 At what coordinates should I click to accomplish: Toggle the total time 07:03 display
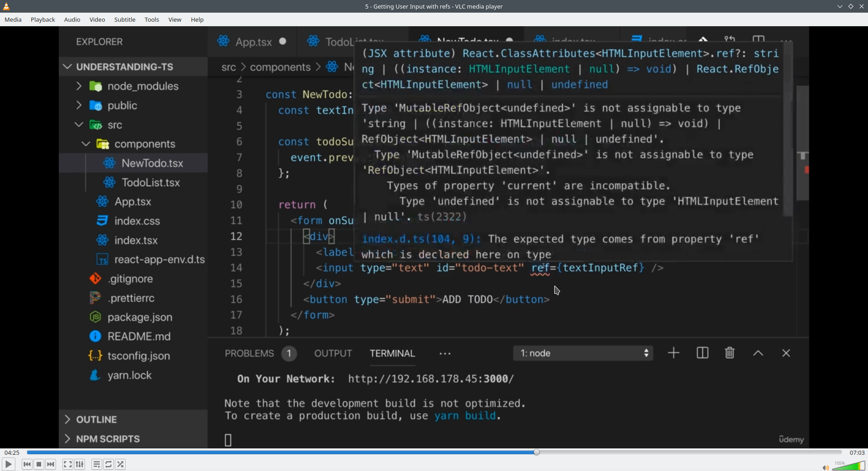tap(857, 452)
